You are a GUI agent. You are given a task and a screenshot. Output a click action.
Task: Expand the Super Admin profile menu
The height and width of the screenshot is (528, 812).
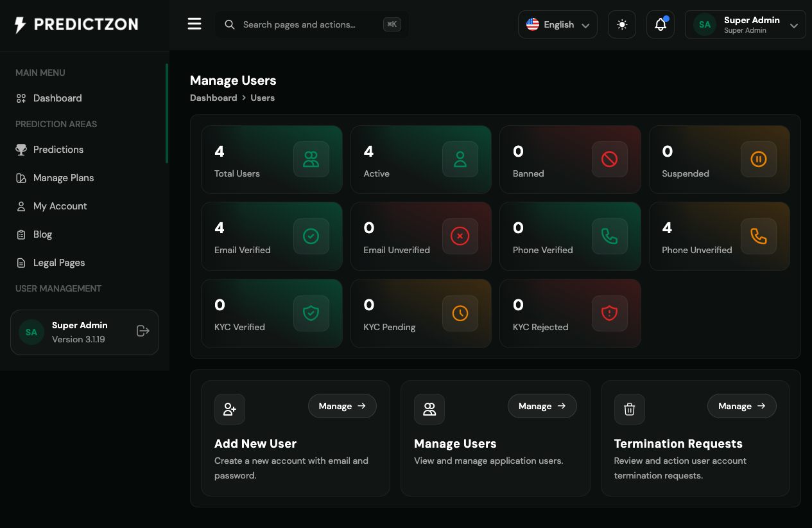[x=745, y=24]
